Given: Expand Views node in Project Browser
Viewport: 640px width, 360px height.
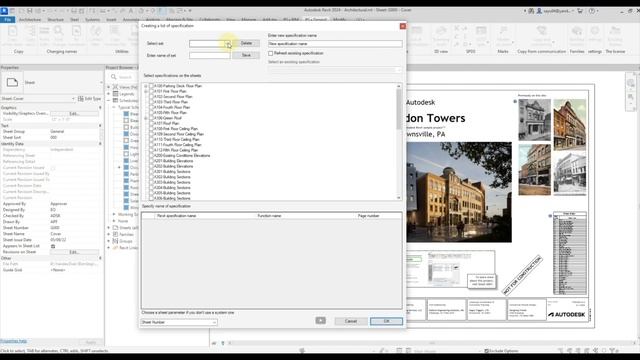Looking at the screenshot, I should point(109,87).
